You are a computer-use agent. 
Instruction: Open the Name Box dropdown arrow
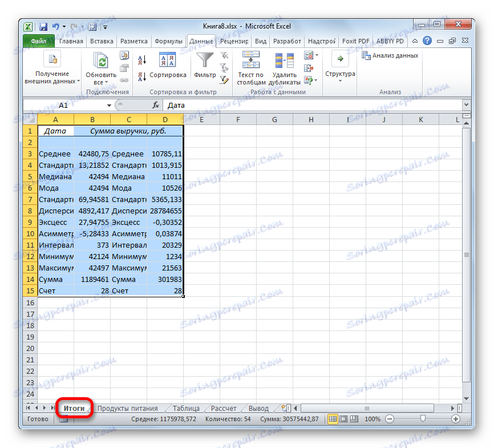pos(109,106)
